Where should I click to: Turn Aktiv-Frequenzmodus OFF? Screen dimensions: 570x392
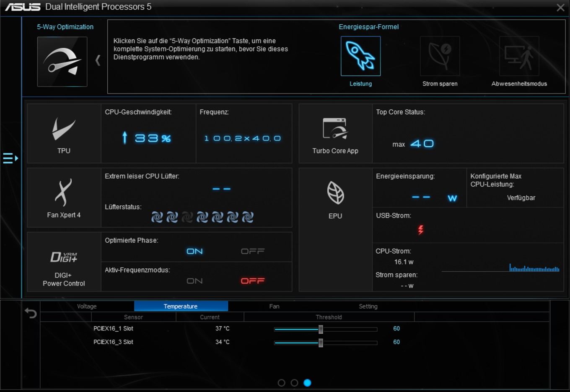tap(253, 281)
